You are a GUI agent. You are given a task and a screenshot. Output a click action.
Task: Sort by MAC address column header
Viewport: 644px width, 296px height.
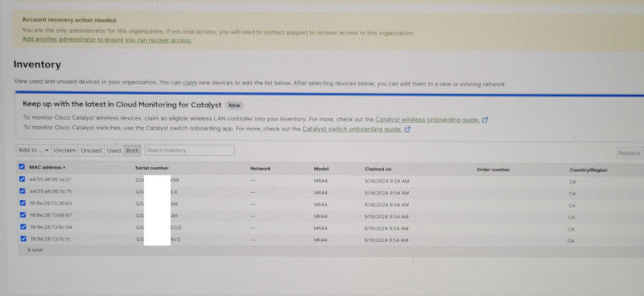pyautogui.click(x=47, y=167)
